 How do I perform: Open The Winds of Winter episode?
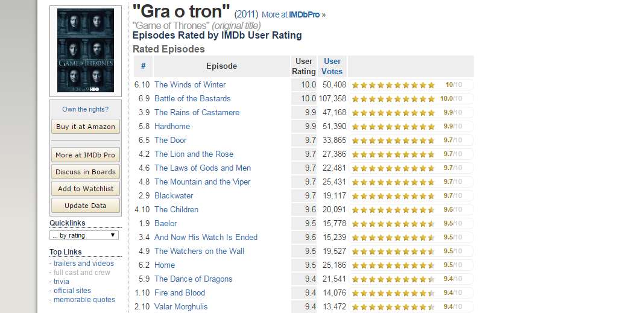190,84
